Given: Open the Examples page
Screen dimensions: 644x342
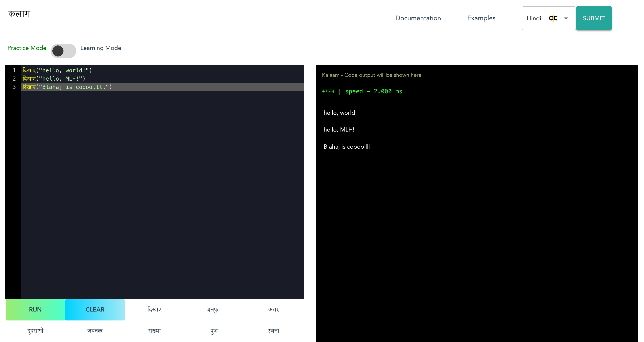Looking at the screenshot, I should (x=481, y=18).
